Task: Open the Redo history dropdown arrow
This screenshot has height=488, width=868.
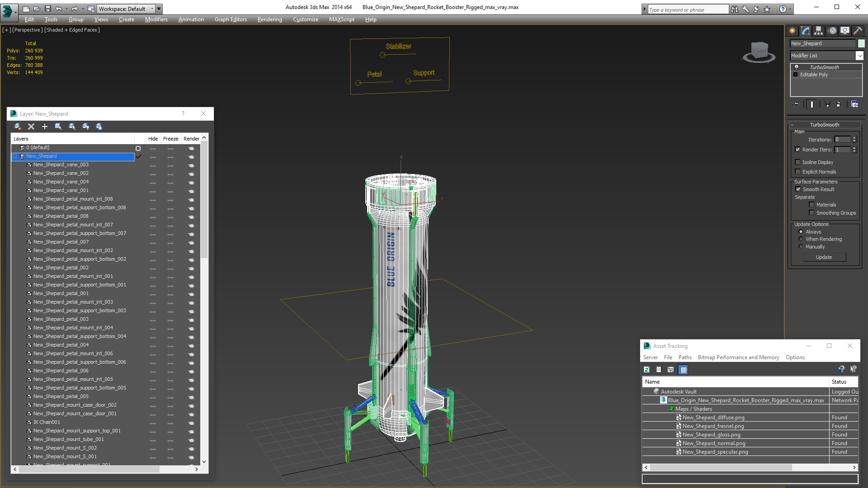Action: pos(82,9)
